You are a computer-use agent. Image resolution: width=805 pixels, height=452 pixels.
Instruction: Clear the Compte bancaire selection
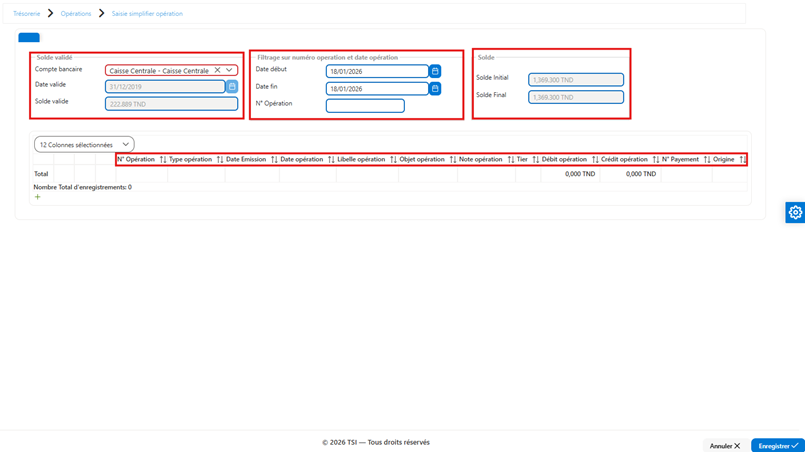pos(217,70)
